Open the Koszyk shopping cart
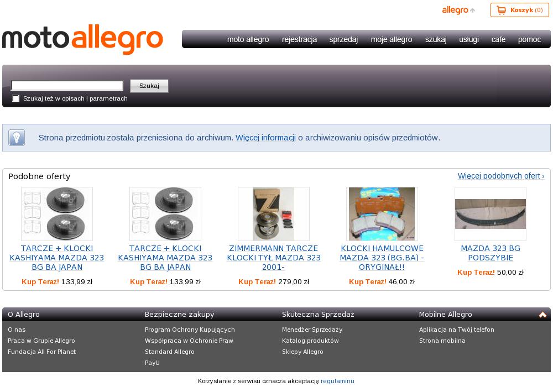 519,10
